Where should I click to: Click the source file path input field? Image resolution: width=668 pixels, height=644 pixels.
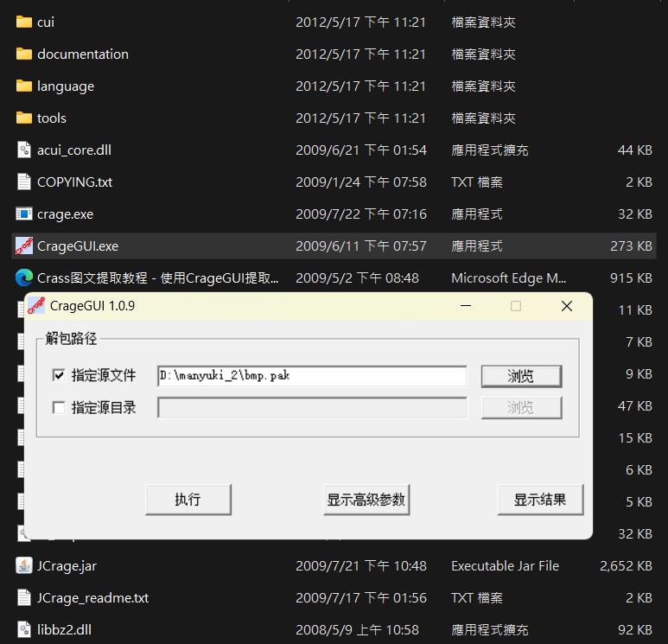pyautogui.click(x=311, y=376)
